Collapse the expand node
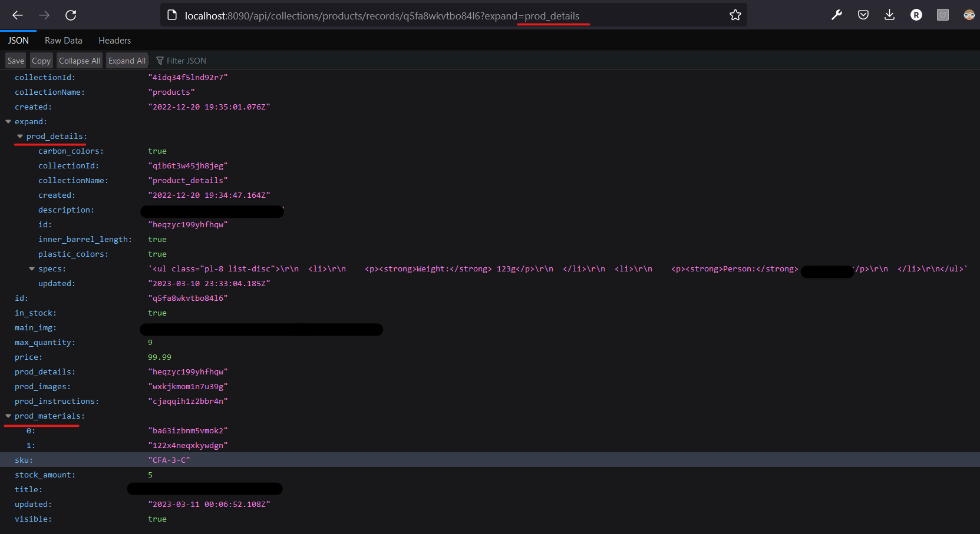The height and width of the screenshot is (534, 980). click(8, 121)
